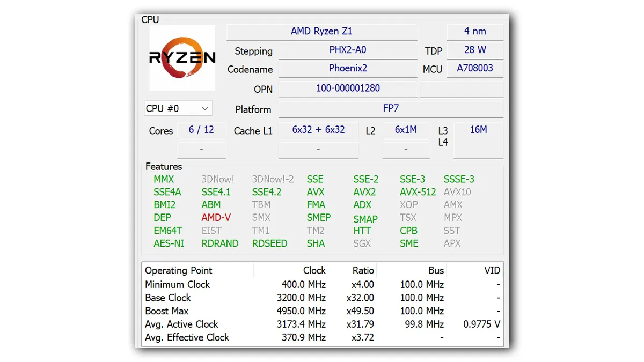Click the SMAP feature label

[x=365, y=219]
